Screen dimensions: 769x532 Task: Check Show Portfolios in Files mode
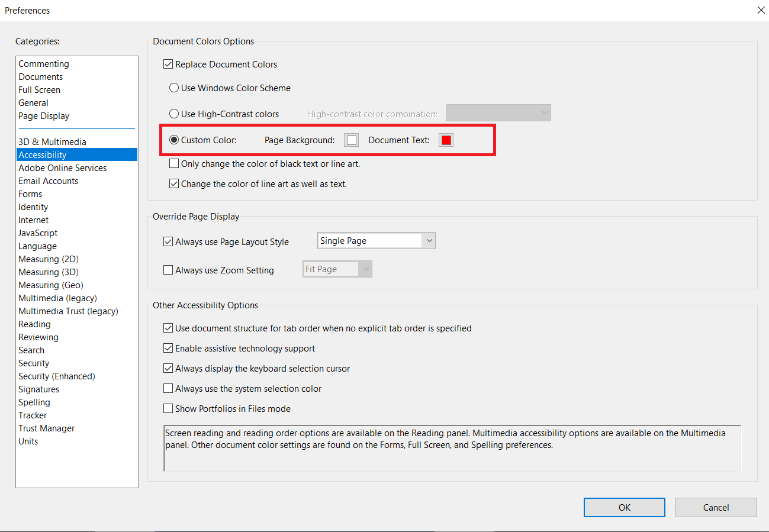(168, 408)
